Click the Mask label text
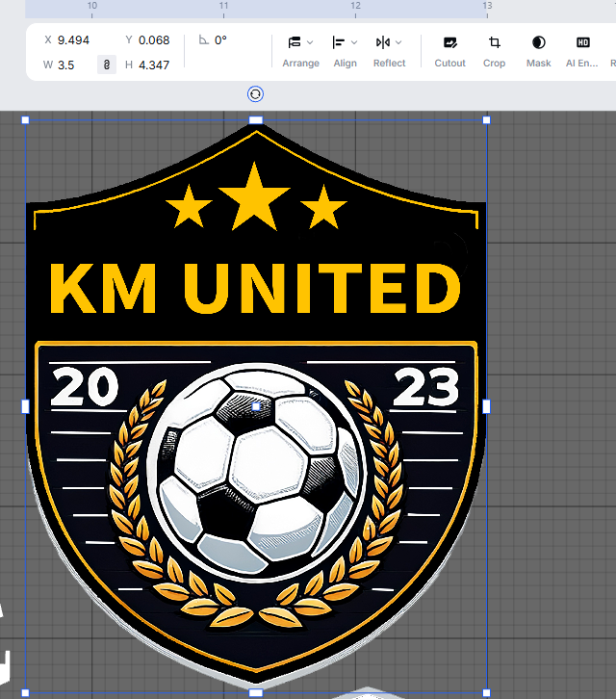 [x=538, y=64]
